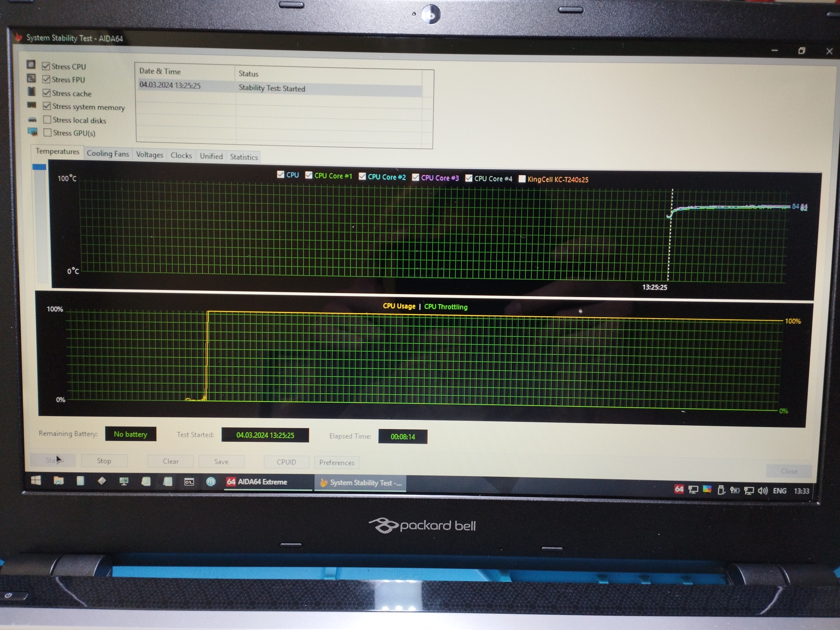This screenshot has width=840, height=630.
Task: Open the monitor-with-chart taskbar icon
Action: pos(124,481)
